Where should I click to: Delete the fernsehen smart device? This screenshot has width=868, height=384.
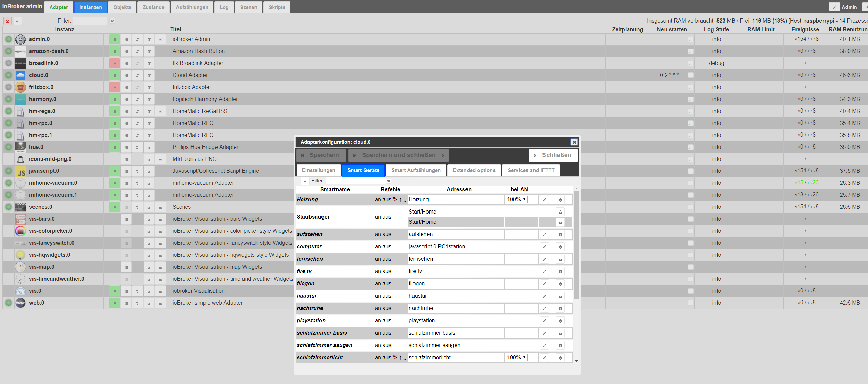[x=560, y=259]
